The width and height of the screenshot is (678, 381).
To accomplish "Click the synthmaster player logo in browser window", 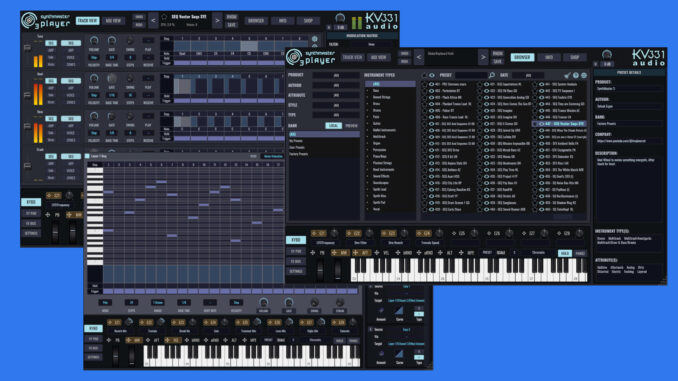I will tap(311, 57).
